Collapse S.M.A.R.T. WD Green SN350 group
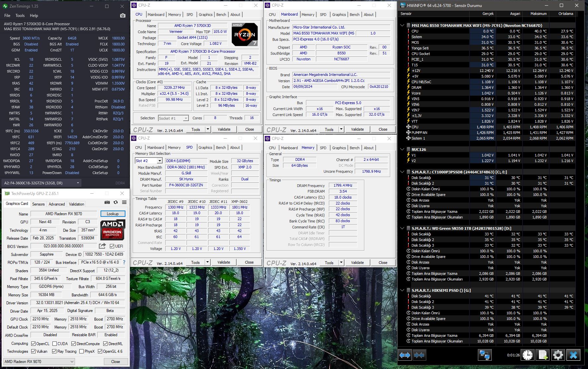 402,228
